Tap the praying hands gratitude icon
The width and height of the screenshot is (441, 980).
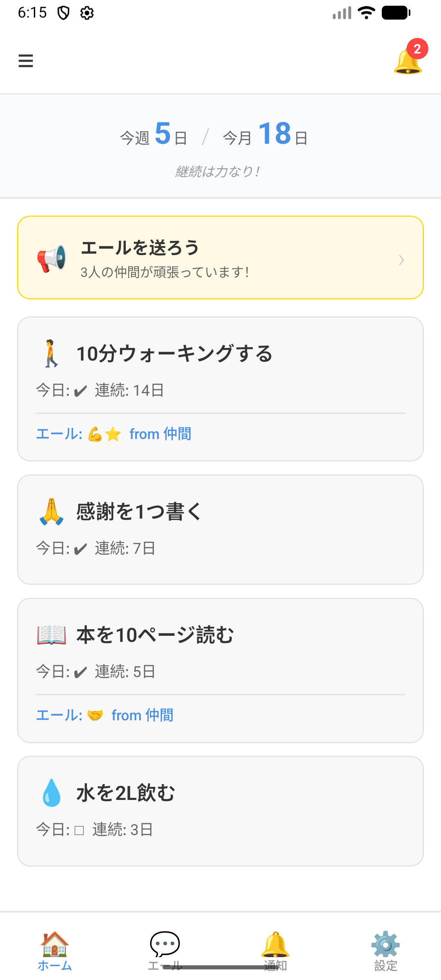coord(51,511)
